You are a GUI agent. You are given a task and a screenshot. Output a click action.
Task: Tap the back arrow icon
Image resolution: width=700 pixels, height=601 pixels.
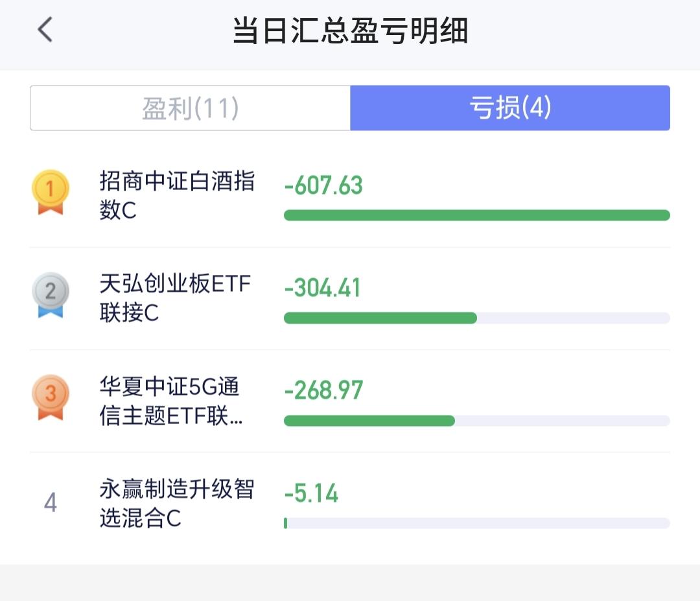(x=45, y=30)
